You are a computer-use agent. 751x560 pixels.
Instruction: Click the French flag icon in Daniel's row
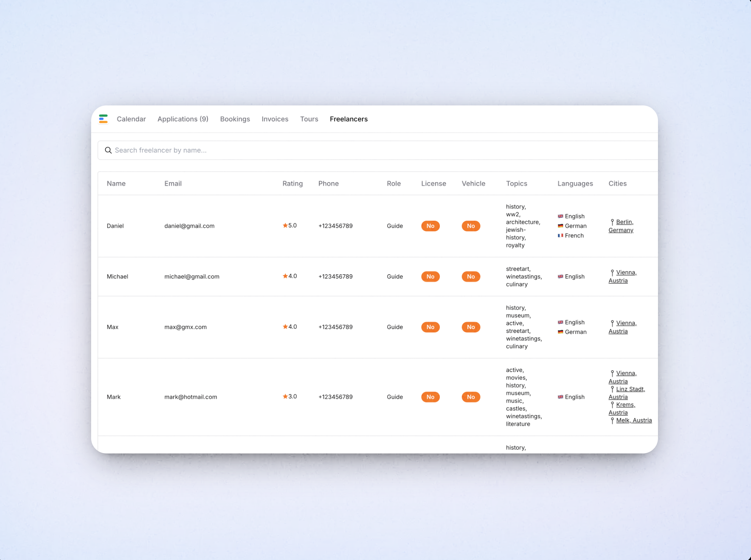[x=560, y=235]
